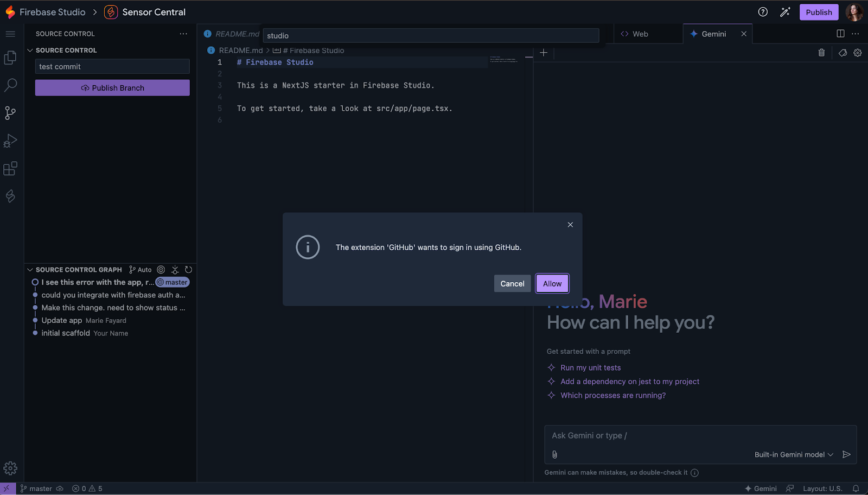This screenshot has height=495, width=868.
Task: Click the remote connection status bar icon
Action: (x=7, y=488)
